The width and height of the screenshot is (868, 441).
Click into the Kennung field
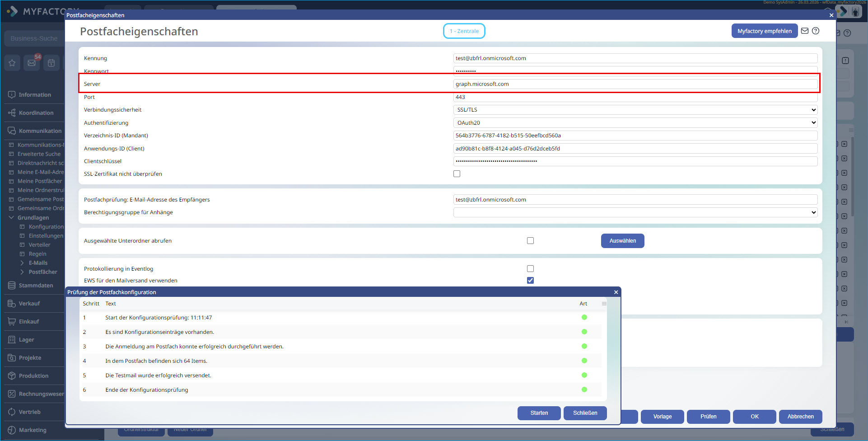click(x=635, y=58)
